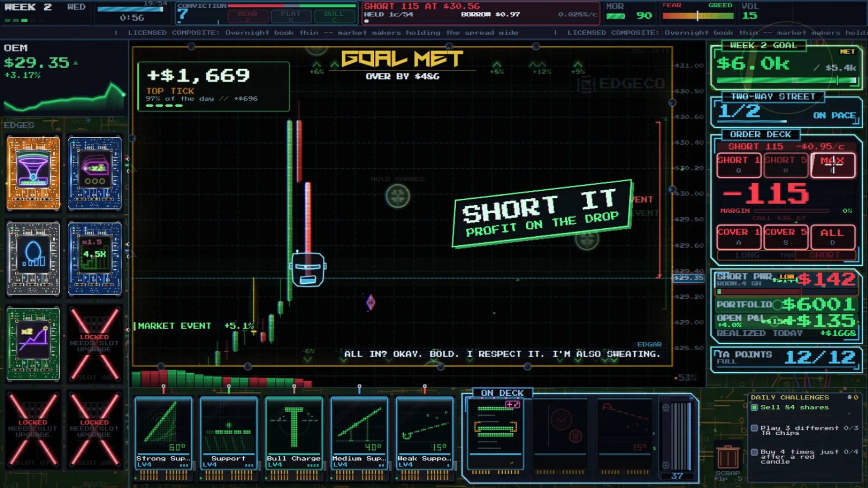The width and height of the screenshot is (868, 488).
Task: Switch order deck to the SHORT tab
Action: tap(825, 255)
